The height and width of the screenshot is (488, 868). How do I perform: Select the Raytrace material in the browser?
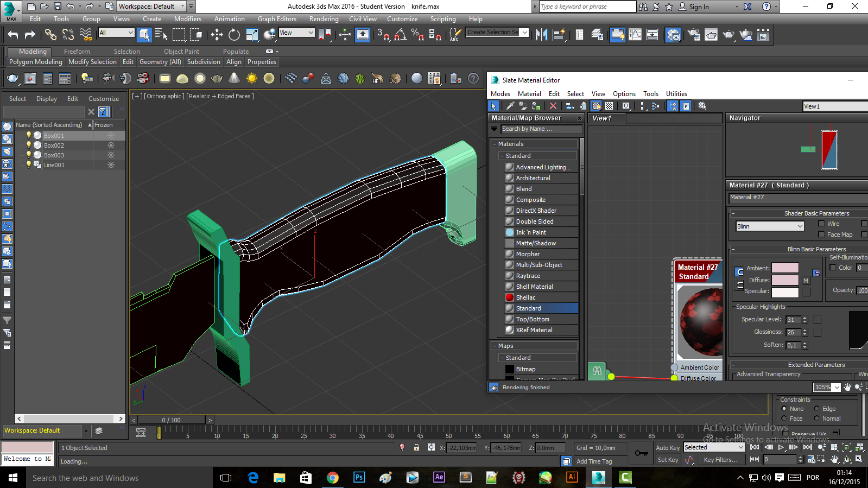coord(541,276)
